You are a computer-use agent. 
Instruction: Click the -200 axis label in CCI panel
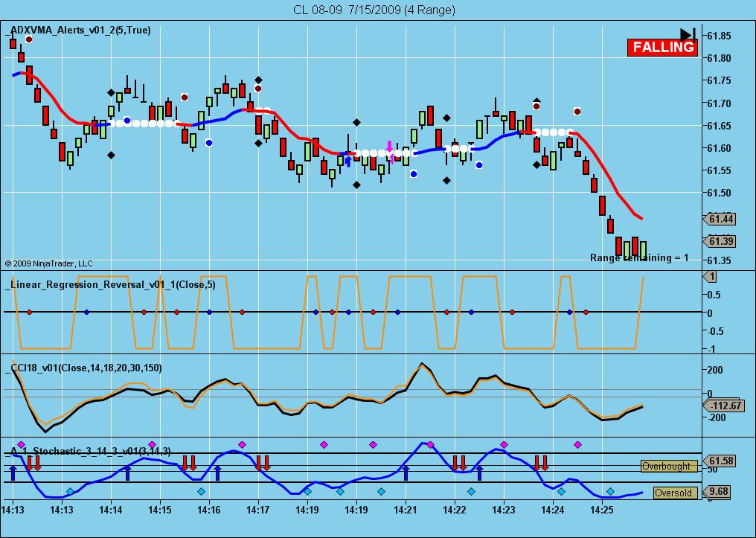pos(716,417)
